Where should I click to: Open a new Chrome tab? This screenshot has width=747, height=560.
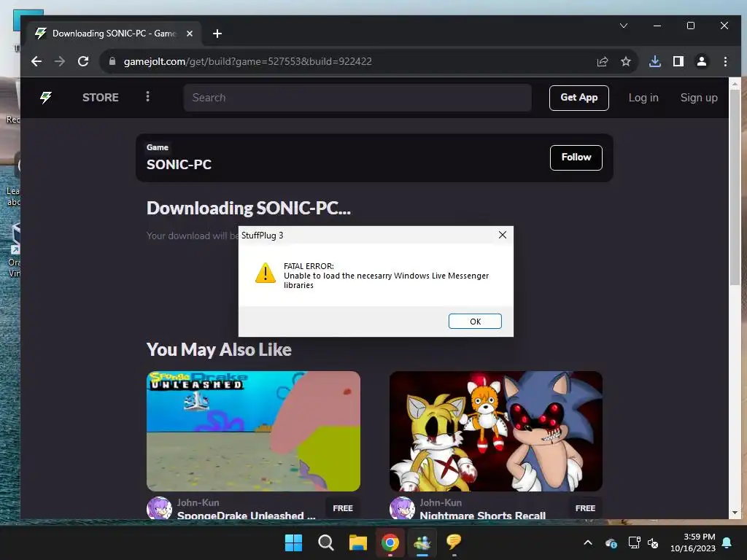217,34
